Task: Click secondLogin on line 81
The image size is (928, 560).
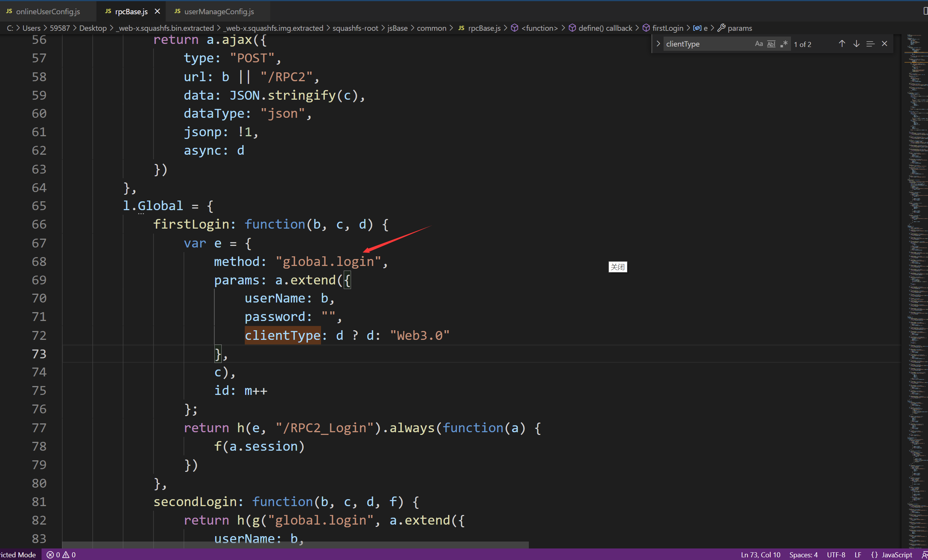Action: coord(195,501)
